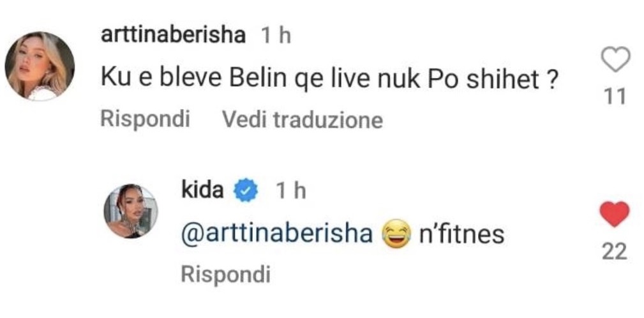Image resolution: width=644 pixels, height=318 pixels.
Task: Click the 'Ku e bleve' comment opening
Action: click(162, 80)
